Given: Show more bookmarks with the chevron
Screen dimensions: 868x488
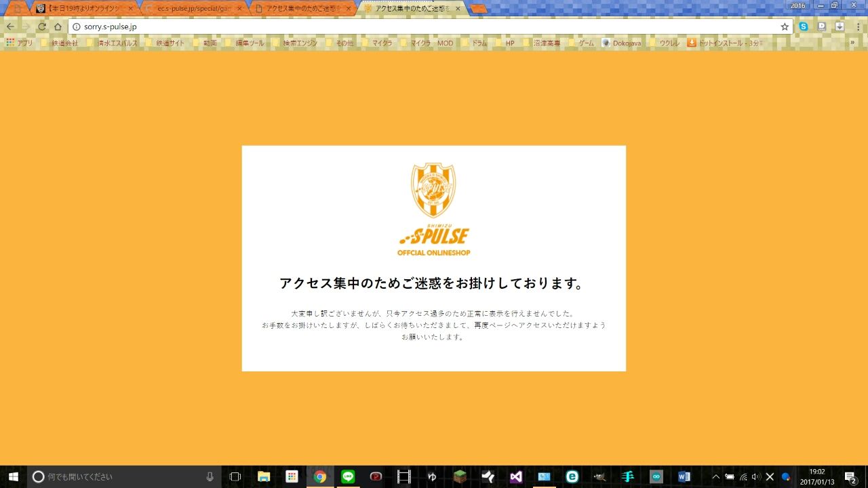Looking at the screenshot, I should 853,43.
